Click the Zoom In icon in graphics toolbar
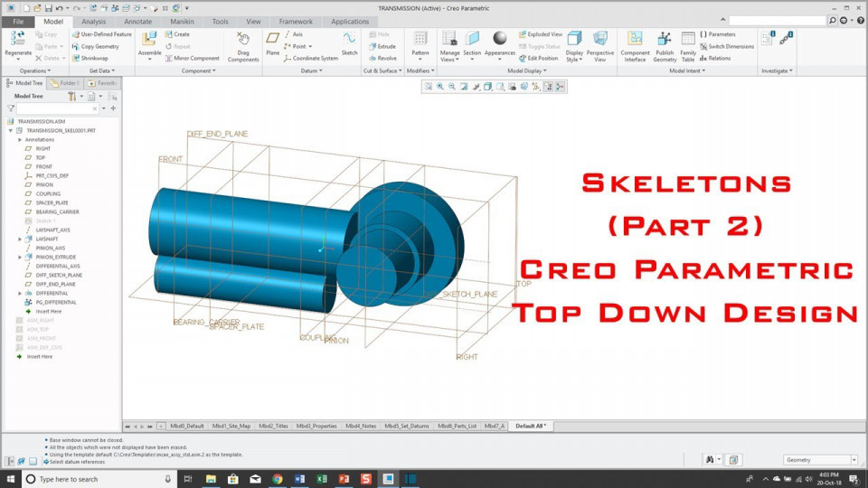The image size is (868, 488). [440, 87]
